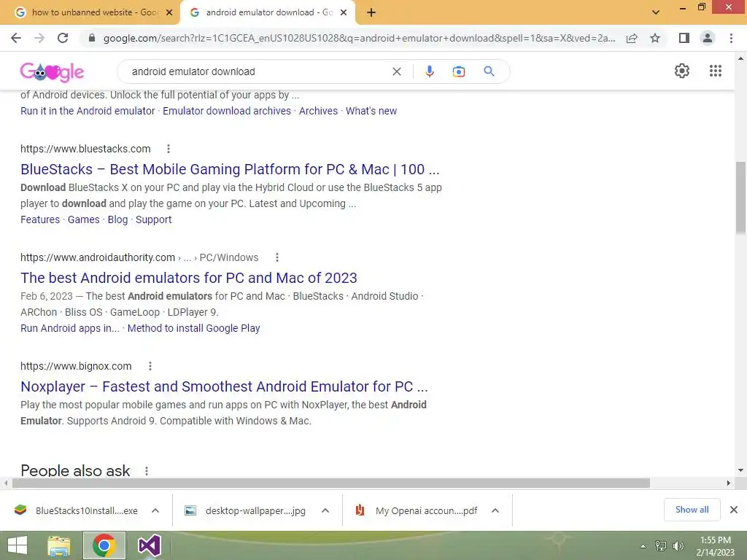Viewport: 747px width, 560px height.
Task: Open the tab search dropdown chevron
Action: point(656,12)
